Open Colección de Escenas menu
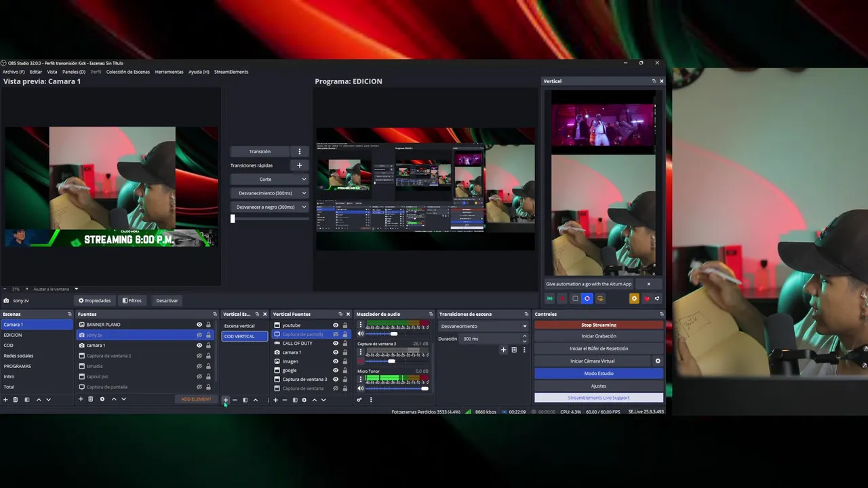 [128, 72]
